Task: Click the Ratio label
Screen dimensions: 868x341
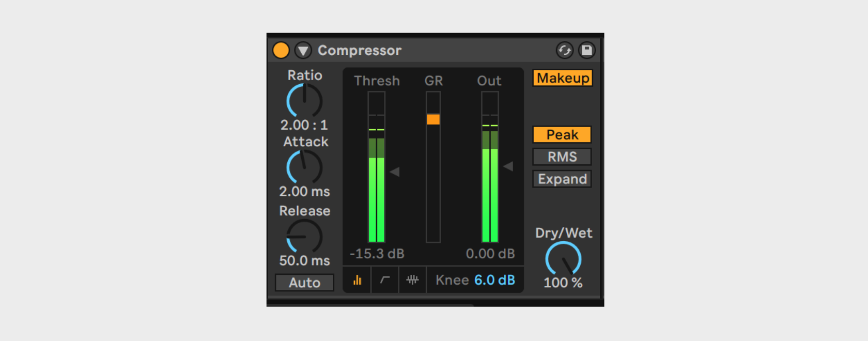Action: pos(305,75)
